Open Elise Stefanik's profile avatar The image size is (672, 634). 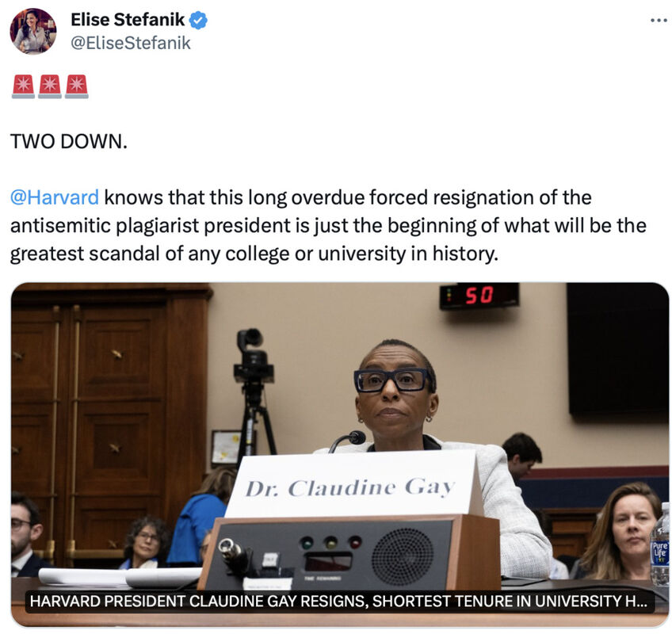[x=33, y=31]
